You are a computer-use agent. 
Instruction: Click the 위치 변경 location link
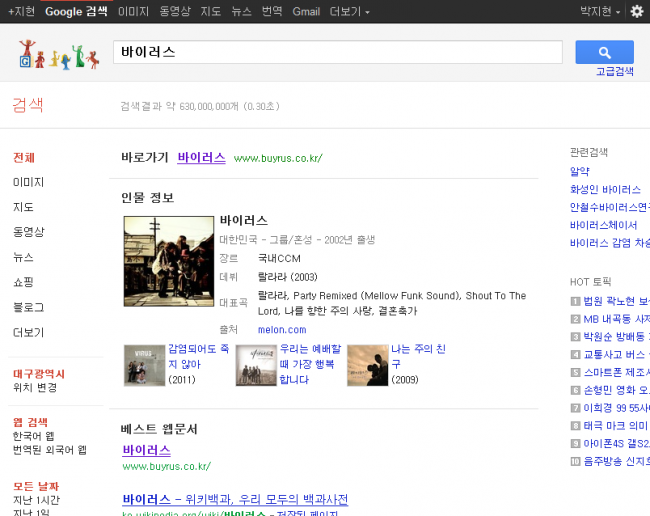(34, 387)
